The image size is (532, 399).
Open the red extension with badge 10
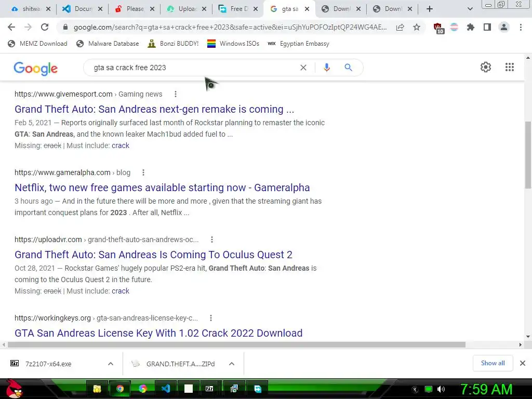click(438, 28)
